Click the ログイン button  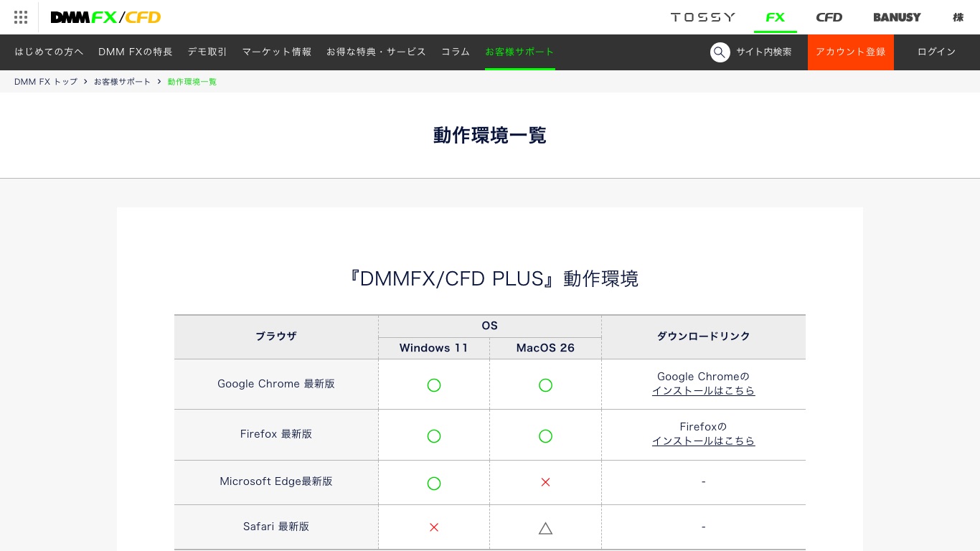click(937, 52)
